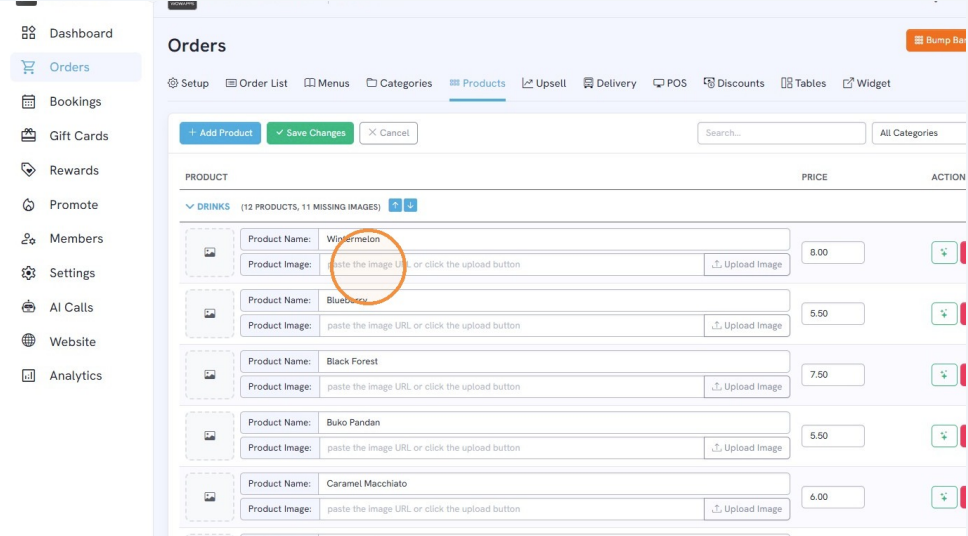Click the Gift Cards icon

[28, 135]
